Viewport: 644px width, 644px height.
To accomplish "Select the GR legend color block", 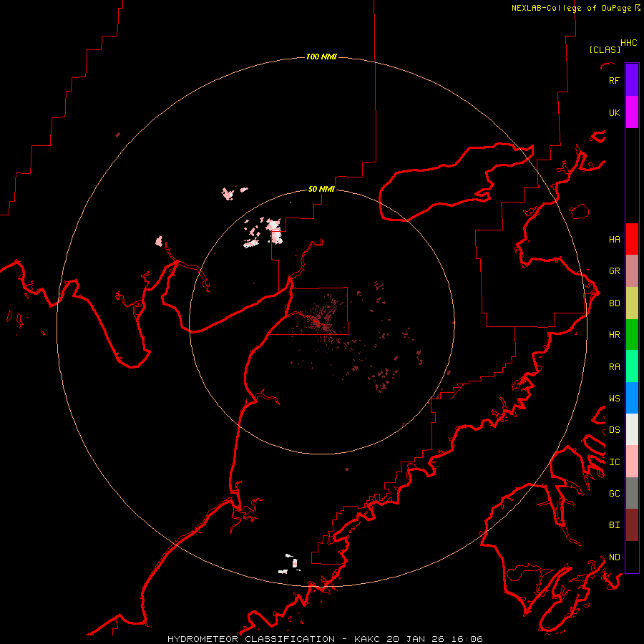I will (632, 271).
